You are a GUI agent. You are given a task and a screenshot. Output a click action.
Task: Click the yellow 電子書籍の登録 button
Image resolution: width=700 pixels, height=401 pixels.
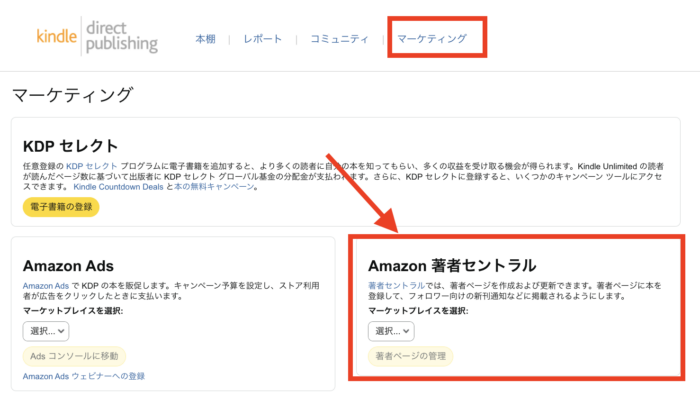(61, 207)
